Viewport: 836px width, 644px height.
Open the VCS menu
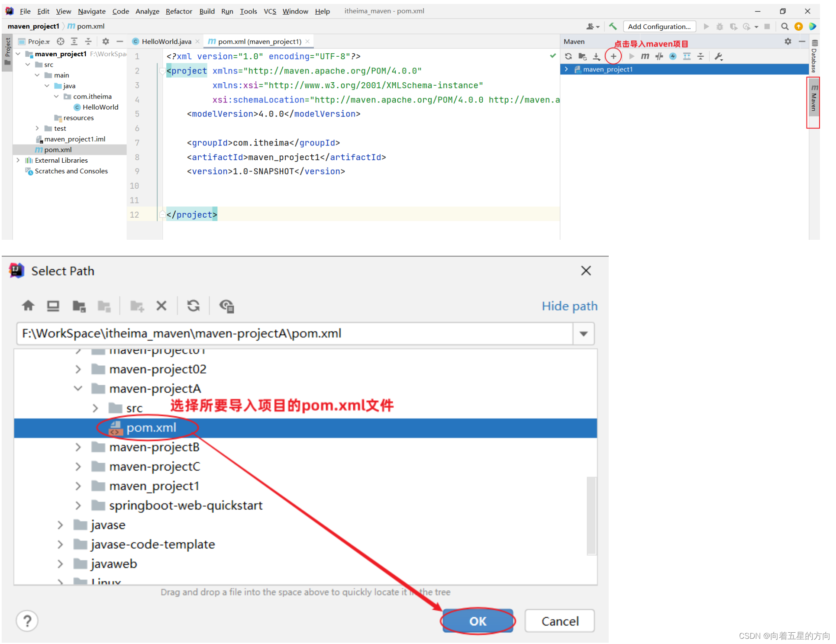(x=270, y=11)
